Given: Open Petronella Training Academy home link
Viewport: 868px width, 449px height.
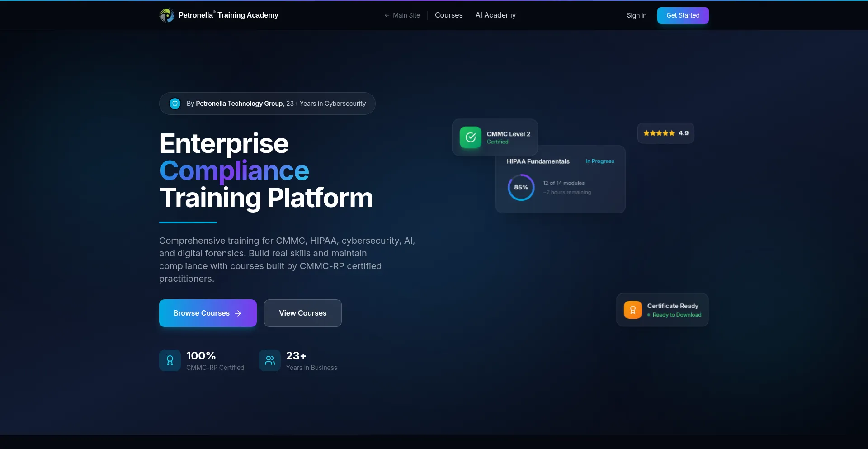Looking at the screenshot, I should [219, 15].
